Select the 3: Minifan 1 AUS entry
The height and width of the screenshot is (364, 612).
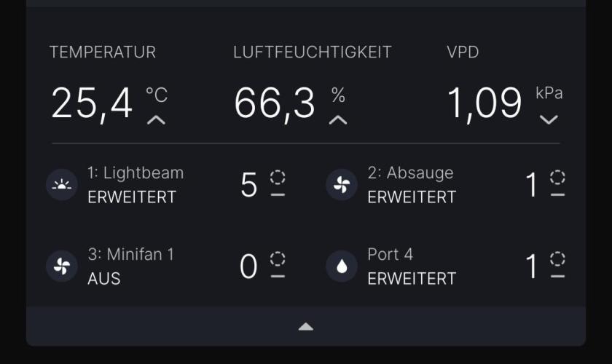(131, 266)
